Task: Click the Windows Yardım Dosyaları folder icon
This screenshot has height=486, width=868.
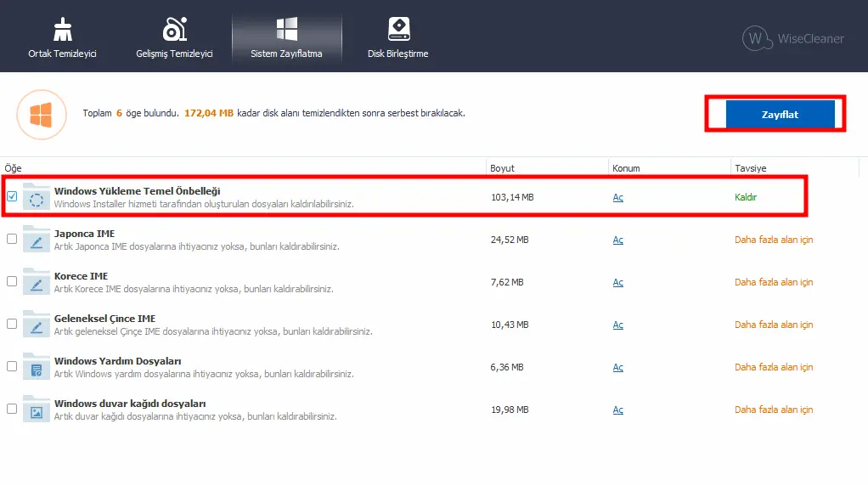Action: click(x=37, y=368)
